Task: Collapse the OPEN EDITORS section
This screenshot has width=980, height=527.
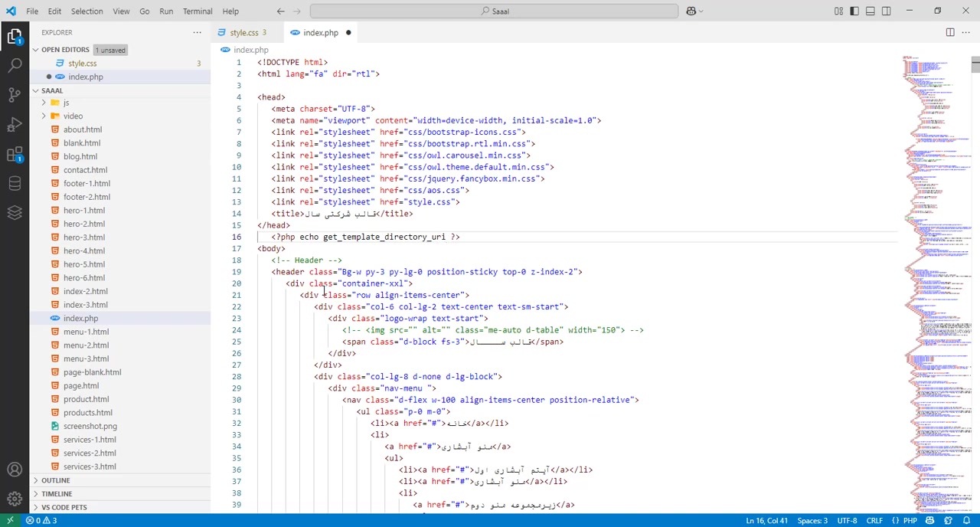Action: (x=65, y=50)
